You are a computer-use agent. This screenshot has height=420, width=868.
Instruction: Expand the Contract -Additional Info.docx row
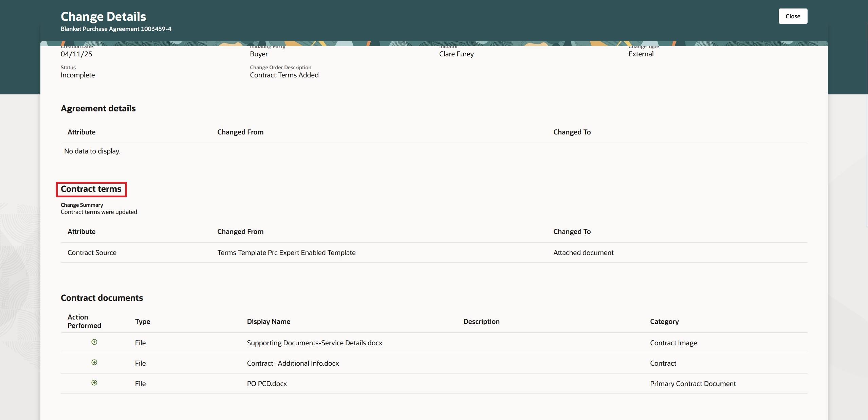[94, 362]
